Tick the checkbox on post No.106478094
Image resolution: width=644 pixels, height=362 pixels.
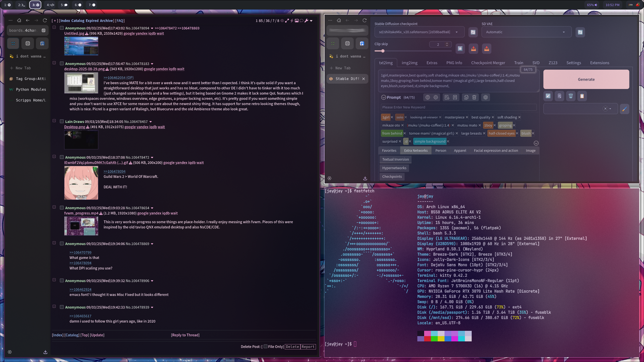point(62,28)
